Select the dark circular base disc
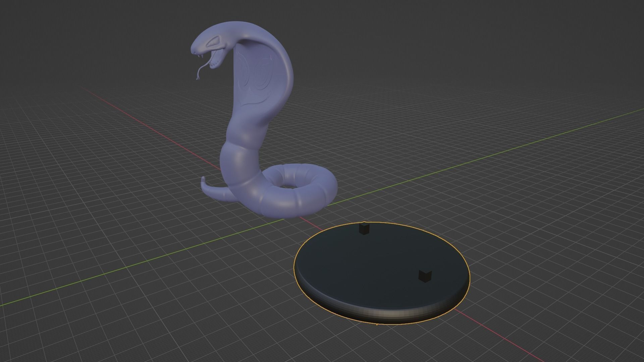Image resolution: width=644 pixels, height=362 pixels. 382,273
